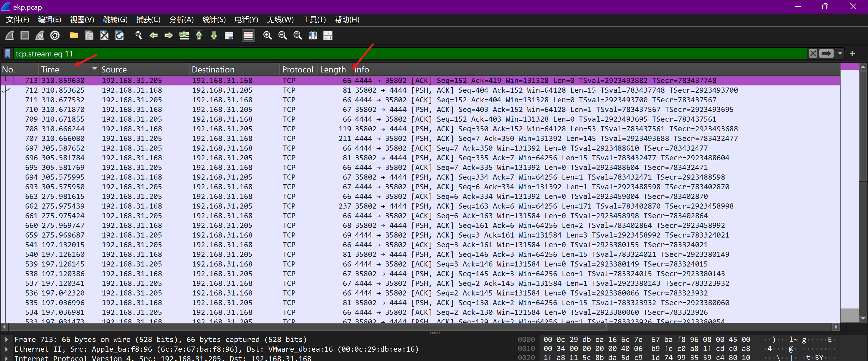Click the zoom in toolbar icon

click(x=267, y=35)
